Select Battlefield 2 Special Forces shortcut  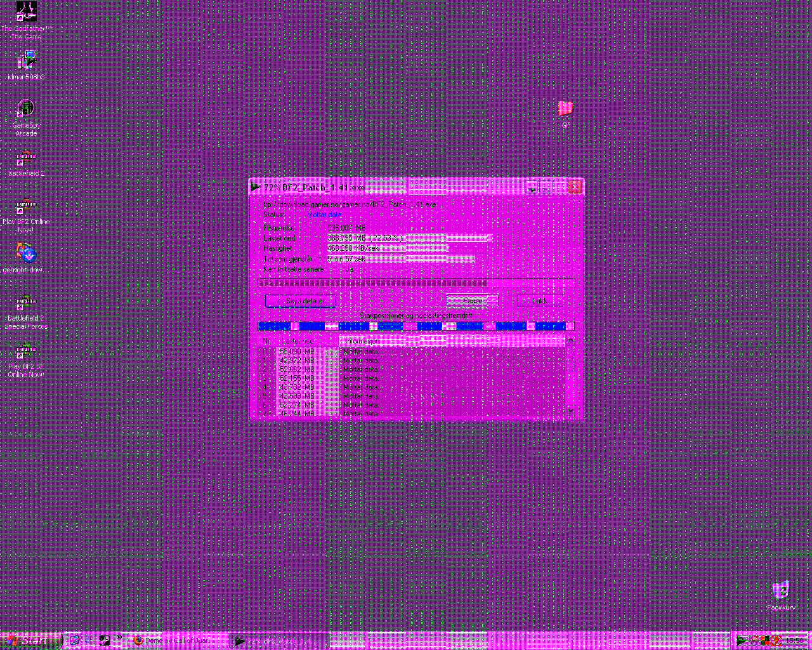(x=26, y=312)
